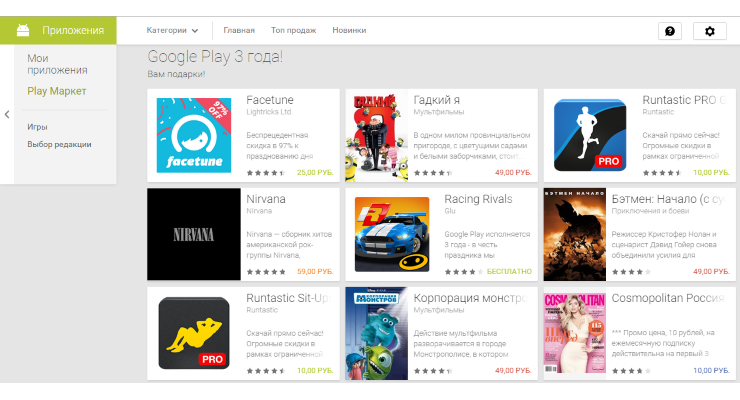This screenshot has width=740, height=400.
Task: Open the help question mark icon
Action: tap(670, 31)
